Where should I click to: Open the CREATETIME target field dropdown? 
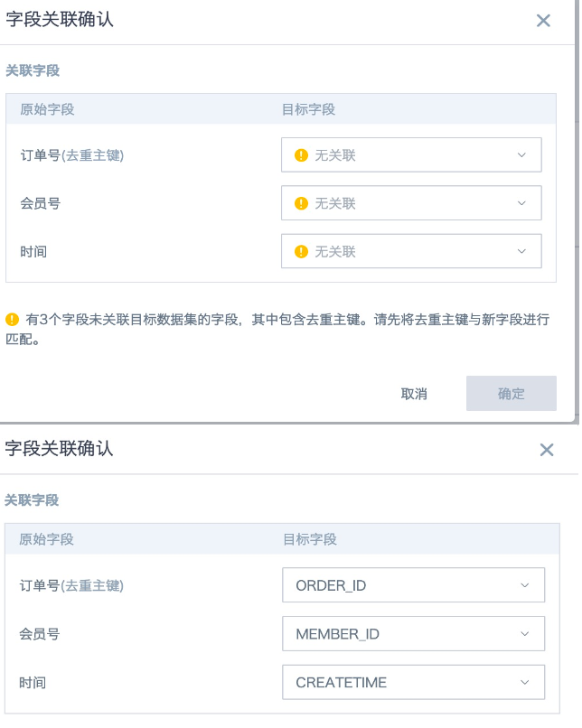[x=413, y=682]
